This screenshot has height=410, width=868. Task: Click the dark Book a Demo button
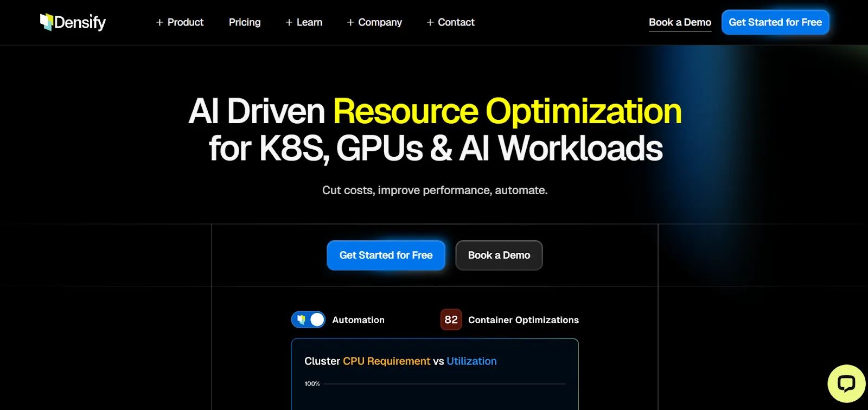[499, 255]
